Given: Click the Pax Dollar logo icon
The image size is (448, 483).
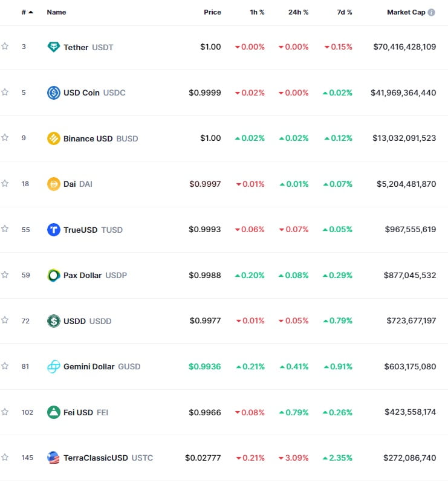Looking at the screenshot, I should coord(54,275).
